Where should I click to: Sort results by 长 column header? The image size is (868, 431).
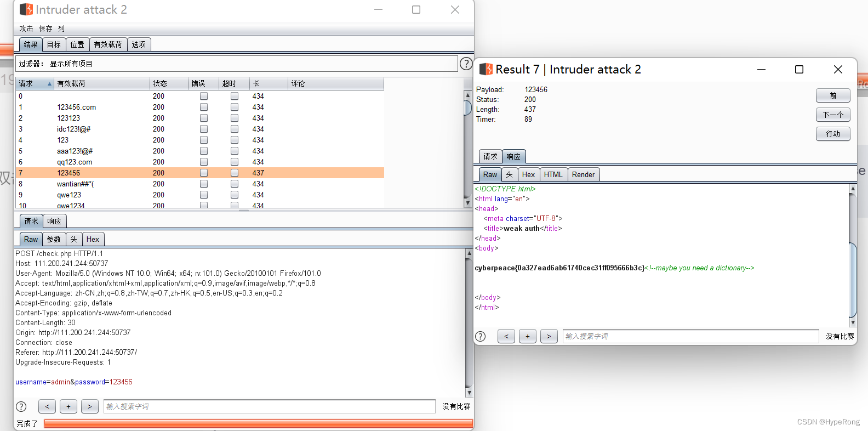point(269,84)
